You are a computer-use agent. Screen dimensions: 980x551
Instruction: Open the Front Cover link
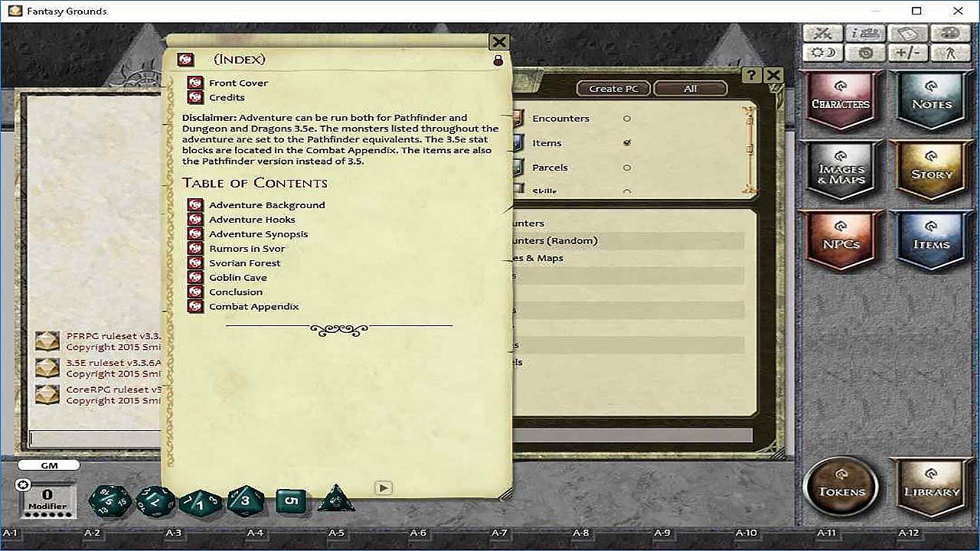[x=238, y=83]
